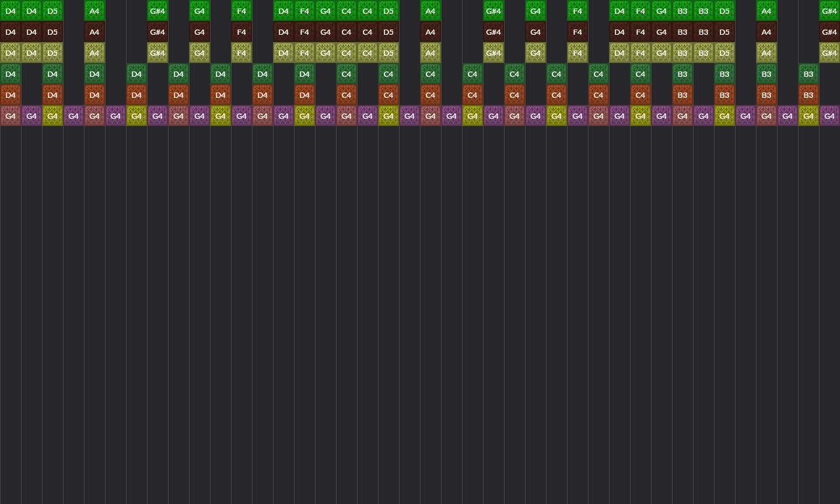Select the last C4 block in the dark green row

click(640, 74)
